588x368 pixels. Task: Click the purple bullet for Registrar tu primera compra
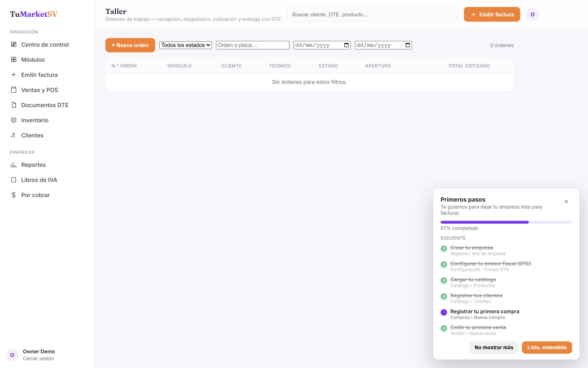[x=444, y=312]
